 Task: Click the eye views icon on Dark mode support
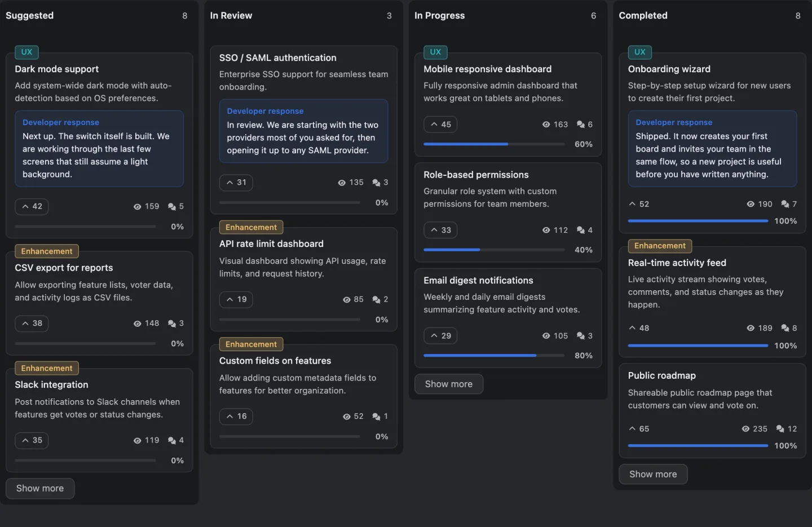tap(137, 207)
